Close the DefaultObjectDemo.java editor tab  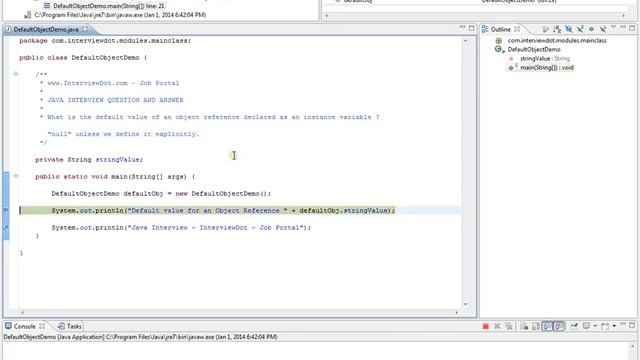85,29
